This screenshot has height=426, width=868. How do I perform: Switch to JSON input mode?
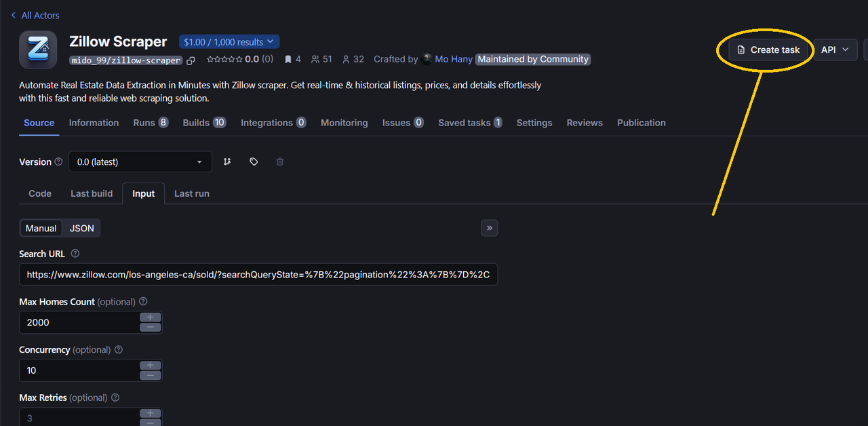tap(82, 229)
